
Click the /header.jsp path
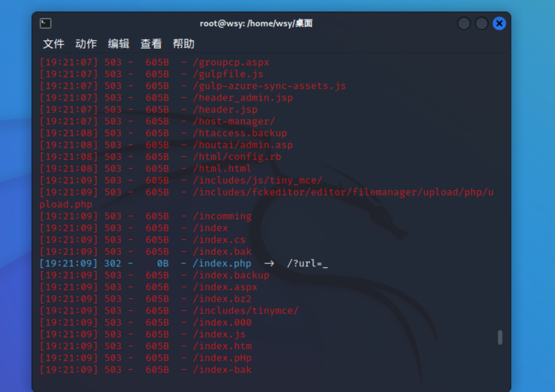(x=225, y=110)
